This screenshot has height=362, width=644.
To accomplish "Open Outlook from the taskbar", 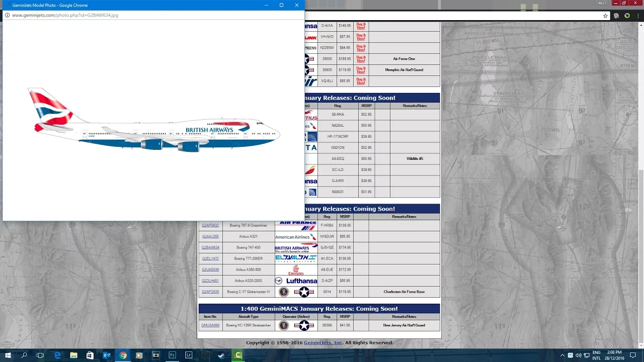I will click(107, 355).
